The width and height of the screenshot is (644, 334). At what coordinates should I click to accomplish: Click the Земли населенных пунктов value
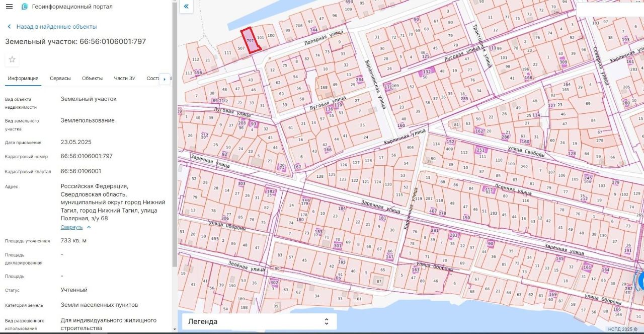tap(99, 305)
